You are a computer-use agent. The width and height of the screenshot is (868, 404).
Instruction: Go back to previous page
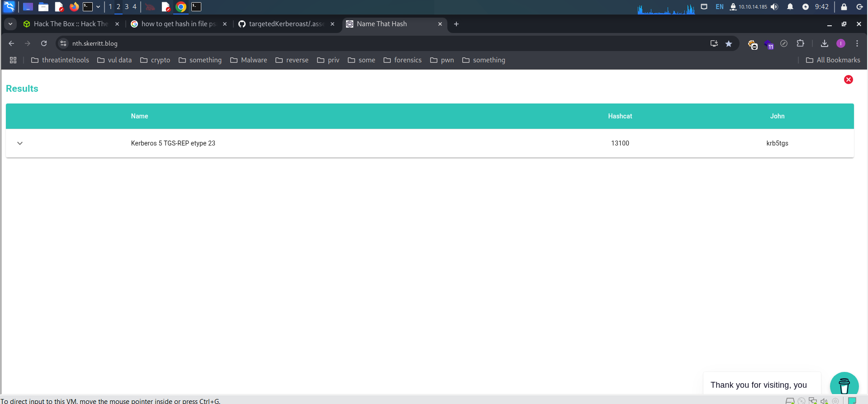click(12, 43)
